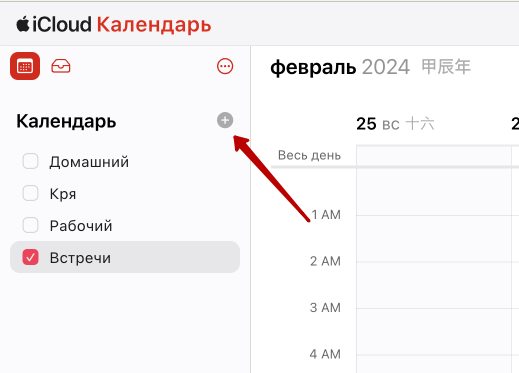Enable the Кря calendar checkbox
The image size is (519, 373).
tap(30, 193)
